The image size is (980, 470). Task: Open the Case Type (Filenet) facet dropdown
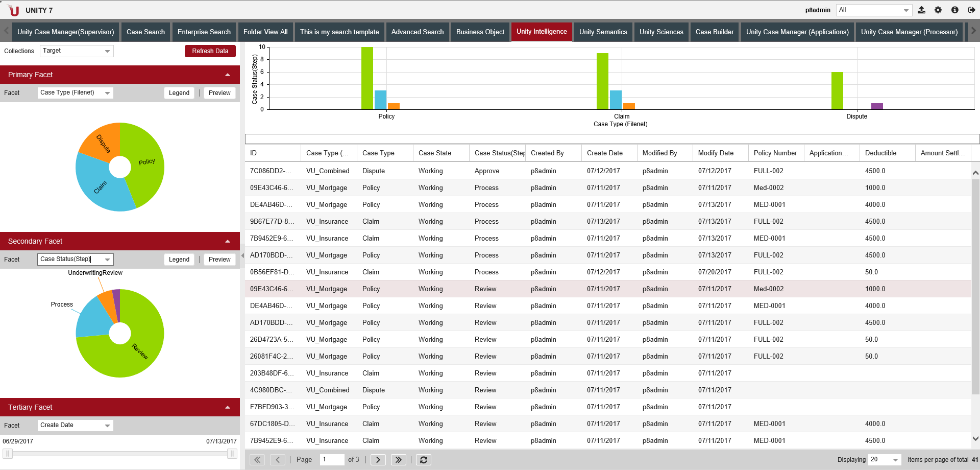point(107,93)
